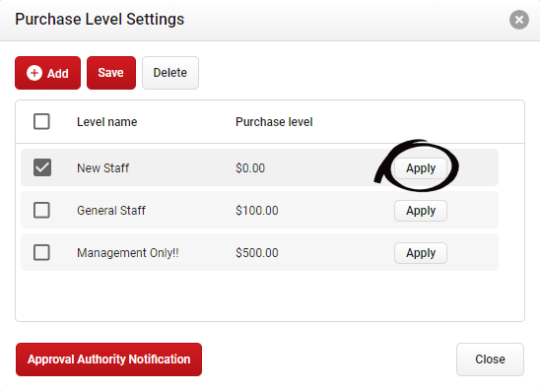Viewport: 540px width, 392px height.
Task: Click the $0.00 purchase level value
Action: click(x=250, y=168)
